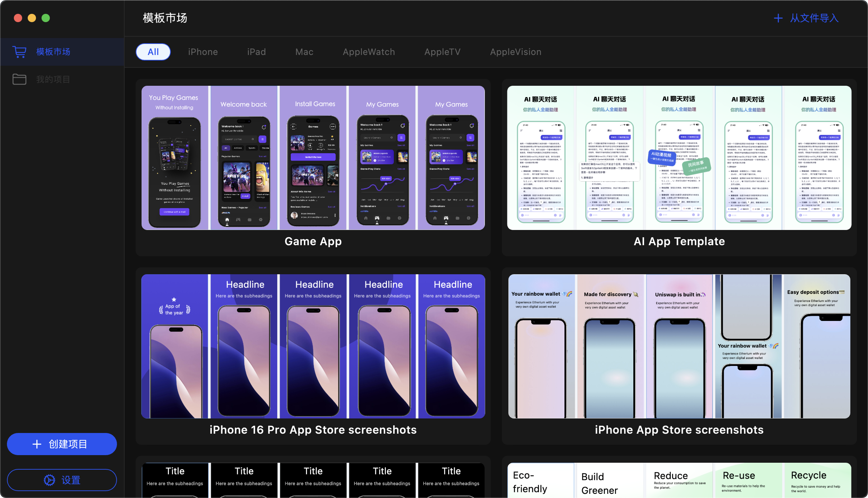868x498 pixels.
Task: Click the gear icon in 设置 button
Action: [x=49, y=480]
